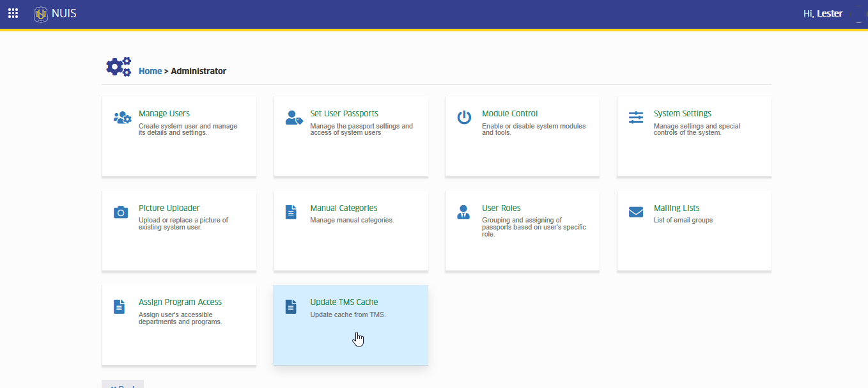Click the Update TMS Cache document icon
The width and height of the screenshot is (868, 388).
291,306
